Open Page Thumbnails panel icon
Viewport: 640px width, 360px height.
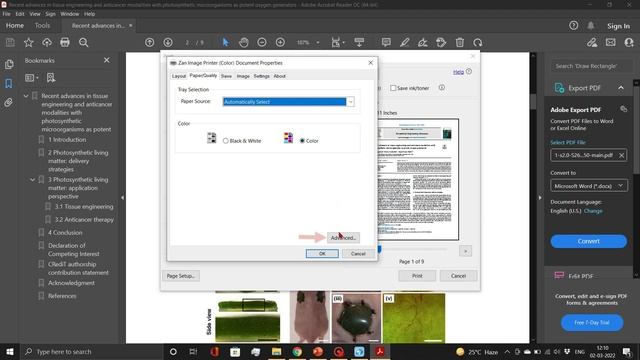9,64
